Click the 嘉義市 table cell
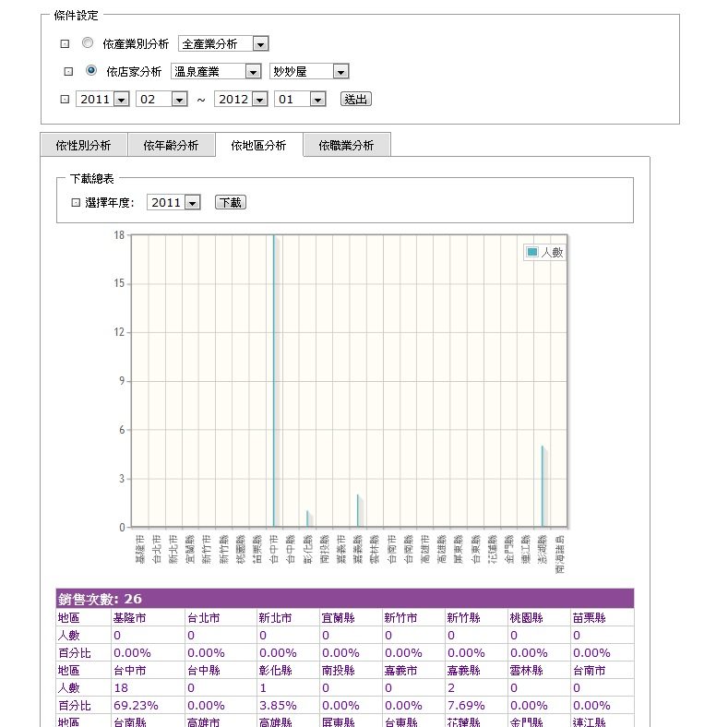Viewport: 728px width, 727px height. pyautogui.click(x=413, y=671)
